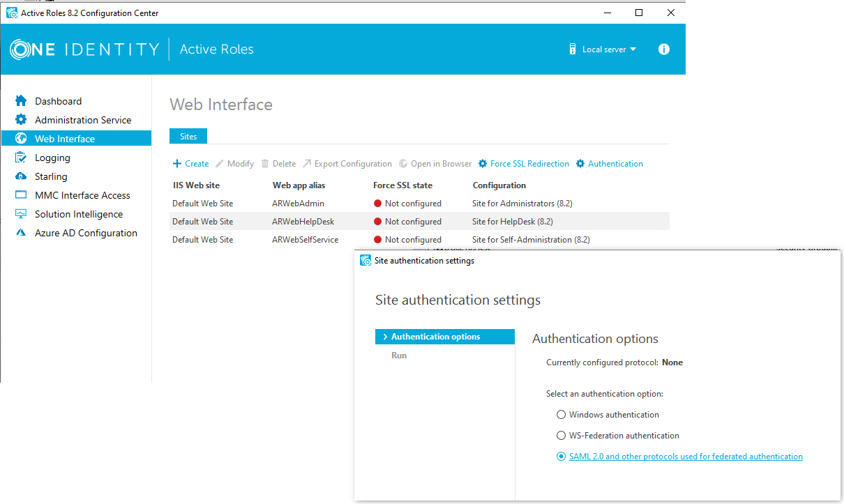Switch to the Sites tab

[x=188, y=137]
